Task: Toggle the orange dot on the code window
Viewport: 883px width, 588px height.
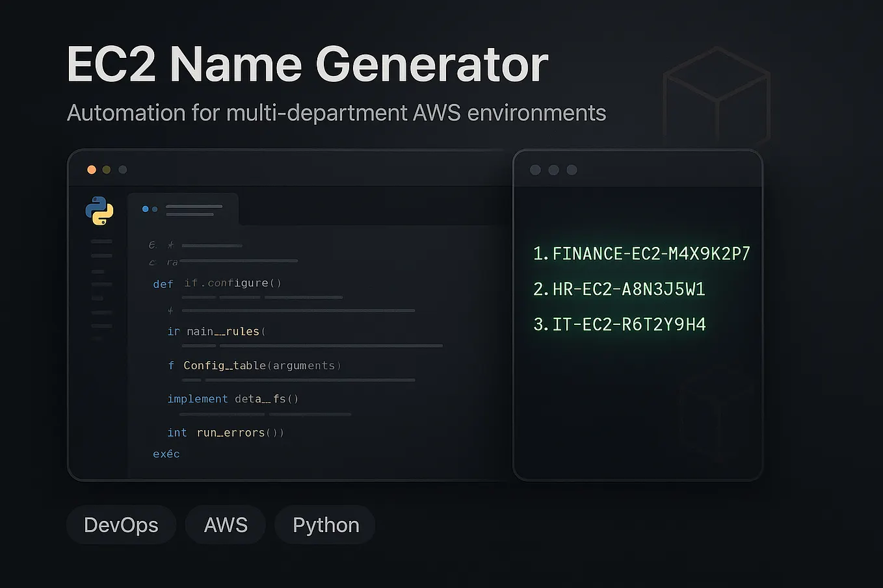Action: coord(92,169)
